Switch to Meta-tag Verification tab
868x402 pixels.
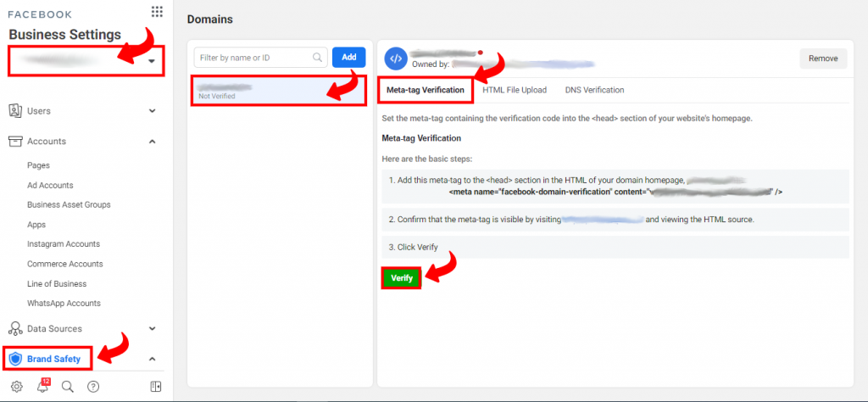426,90
